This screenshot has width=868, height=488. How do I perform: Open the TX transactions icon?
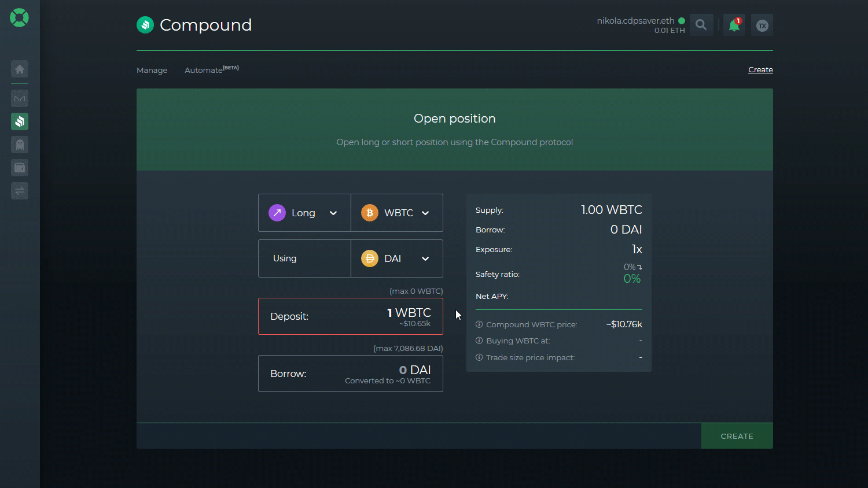click(762, 25)
